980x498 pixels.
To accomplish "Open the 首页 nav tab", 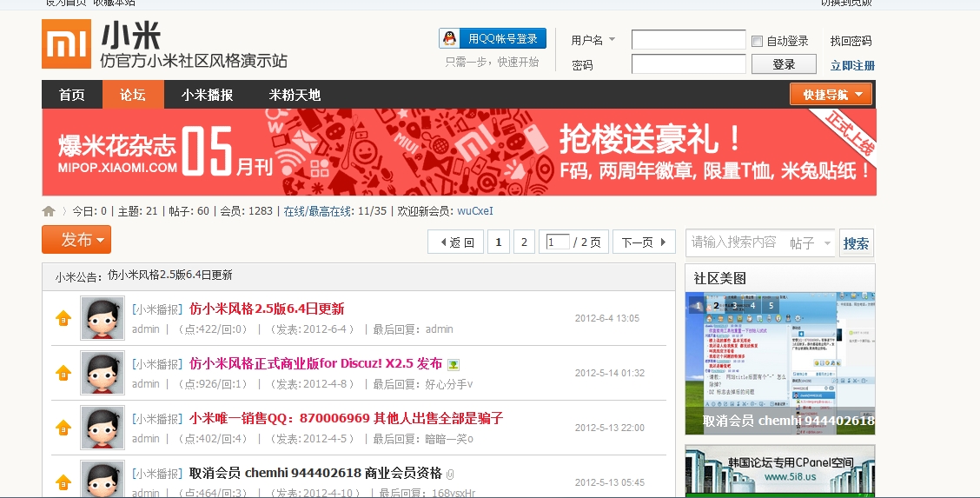I will tap(72, 95).
